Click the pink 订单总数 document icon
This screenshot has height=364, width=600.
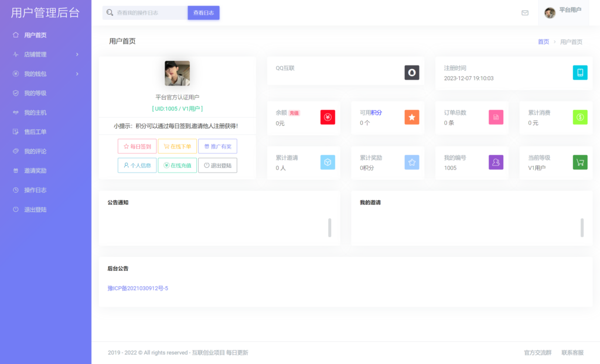[x=496, y=117]
